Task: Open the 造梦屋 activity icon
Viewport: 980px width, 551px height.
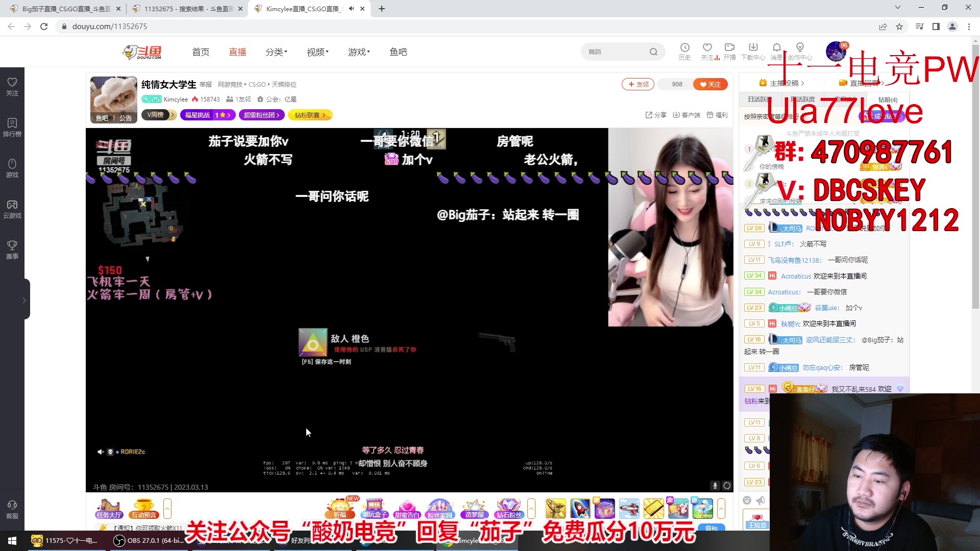Action: 474,508
